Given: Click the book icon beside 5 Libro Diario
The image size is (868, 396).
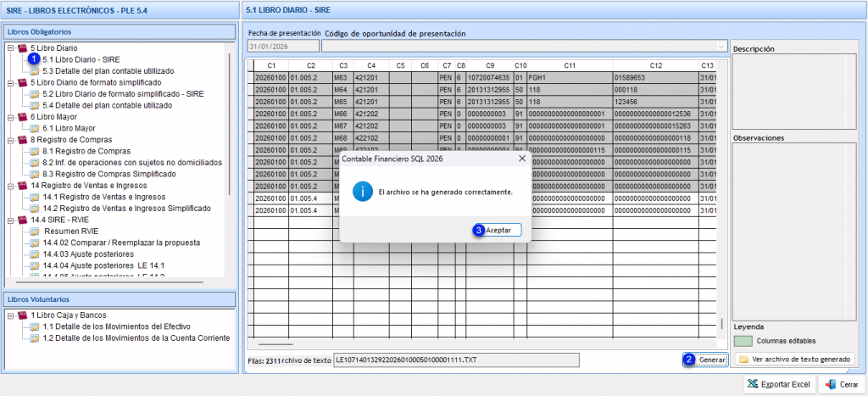Looking at the screenshot, I should [22, 48].
